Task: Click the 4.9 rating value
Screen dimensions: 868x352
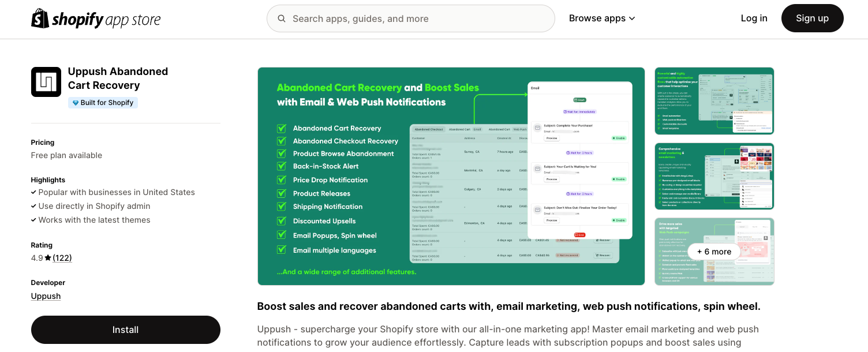Action: click(37, 258)
